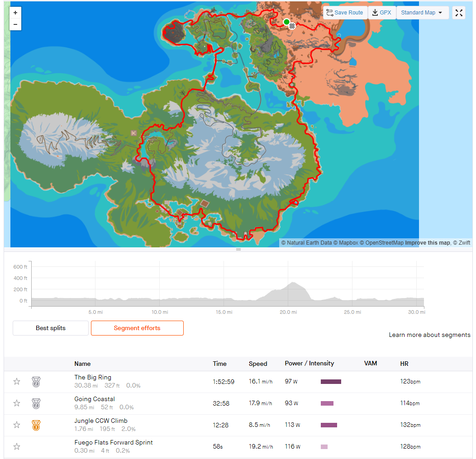Click The Big Ring silver medal icon
476x459 pixels.
tap(36, 382)
